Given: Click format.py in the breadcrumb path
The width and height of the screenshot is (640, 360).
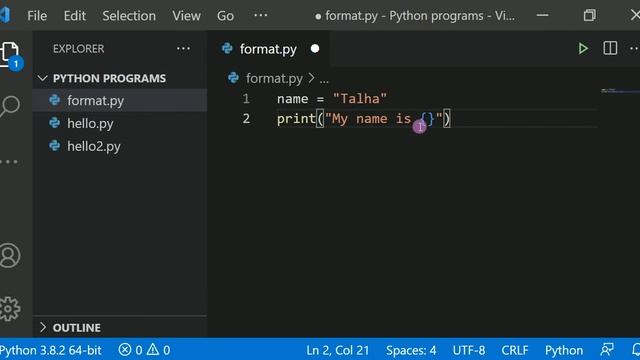Looking at the screenshot, I should tap(274, 78).
